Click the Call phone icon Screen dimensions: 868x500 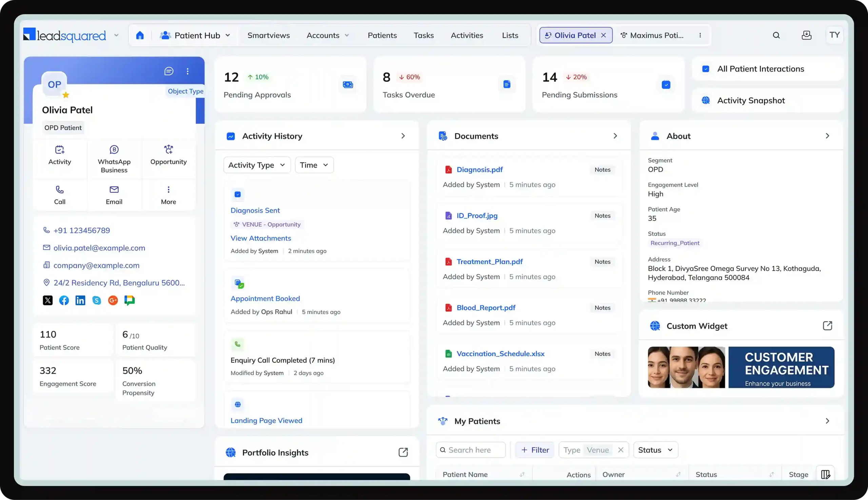click(x=59, y=189)
